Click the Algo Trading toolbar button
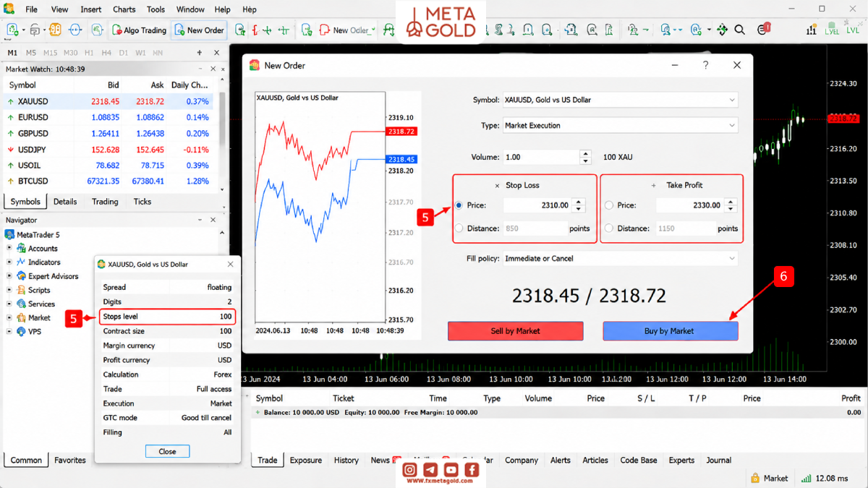 (140, 30)
